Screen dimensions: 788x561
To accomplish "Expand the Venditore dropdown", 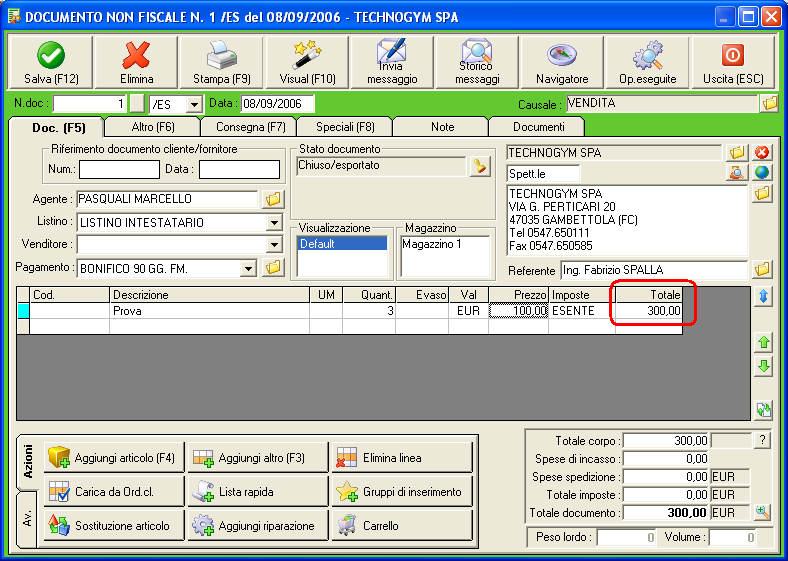I will click(274, 245).
